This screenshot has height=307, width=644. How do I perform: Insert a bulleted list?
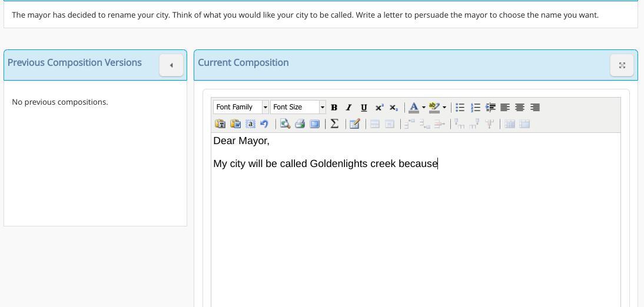[x=460, y=108]
